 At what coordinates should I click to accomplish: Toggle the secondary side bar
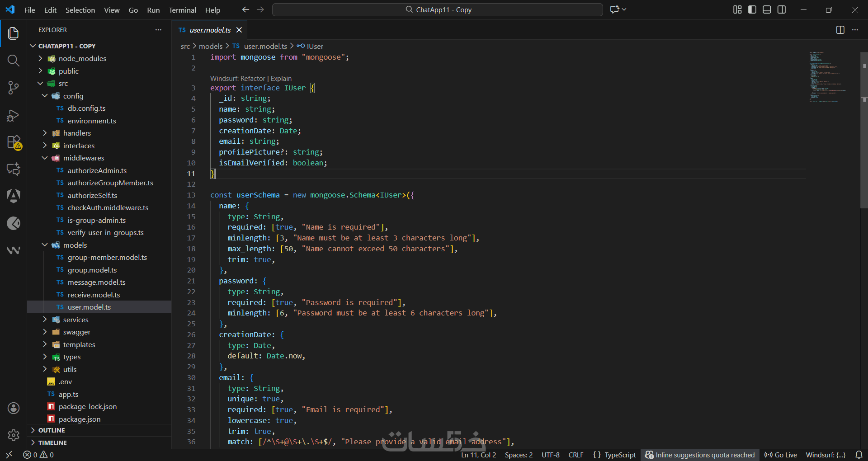pyautogui.click(x=782, y=9)
